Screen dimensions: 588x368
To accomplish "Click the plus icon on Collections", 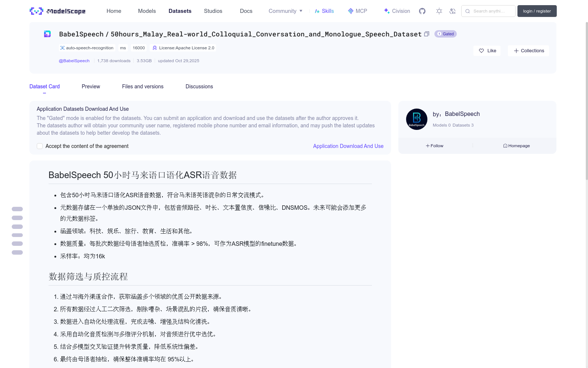I will tap(516, 51).
